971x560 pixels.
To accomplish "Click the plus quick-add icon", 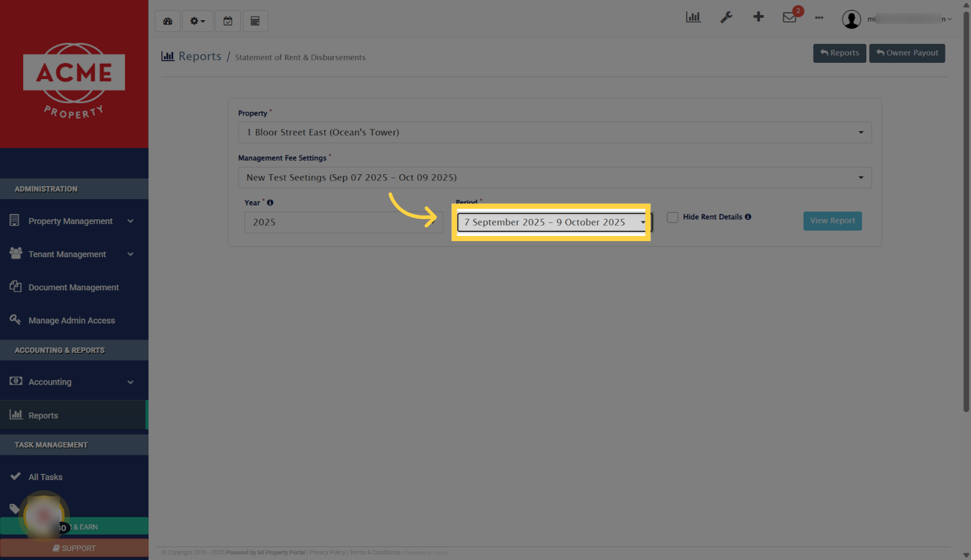I will click(758, 17).
